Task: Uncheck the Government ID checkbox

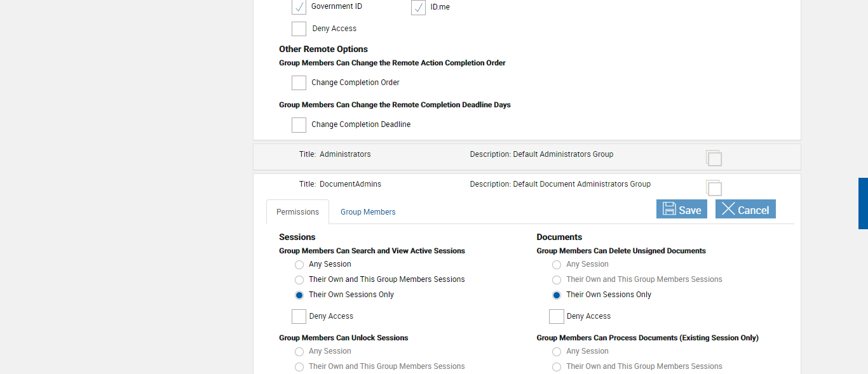Action: (x=299, y=7)
